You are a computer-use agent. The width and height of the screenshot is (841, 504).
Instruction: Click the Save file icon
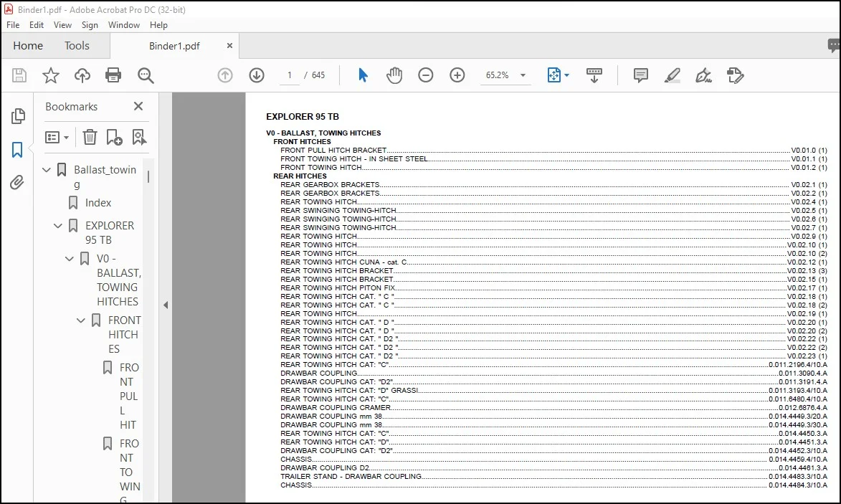coord(19,75)
